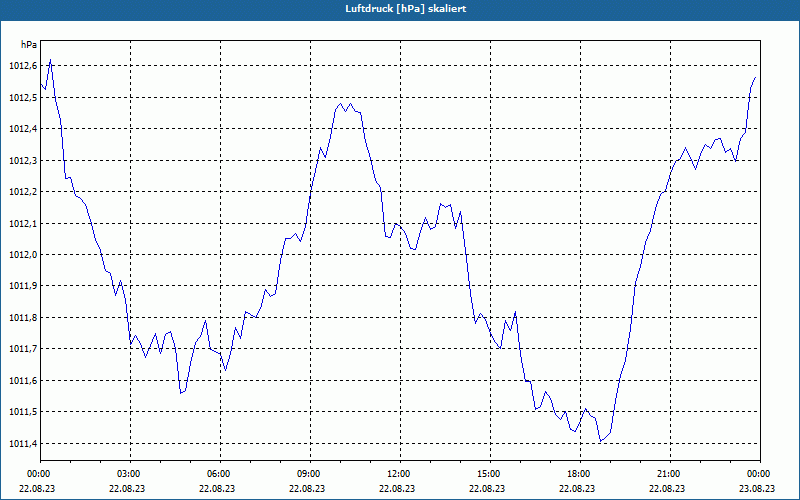Click the 23.08.23 date label
800x500 pixels.
tap(759, 488)
